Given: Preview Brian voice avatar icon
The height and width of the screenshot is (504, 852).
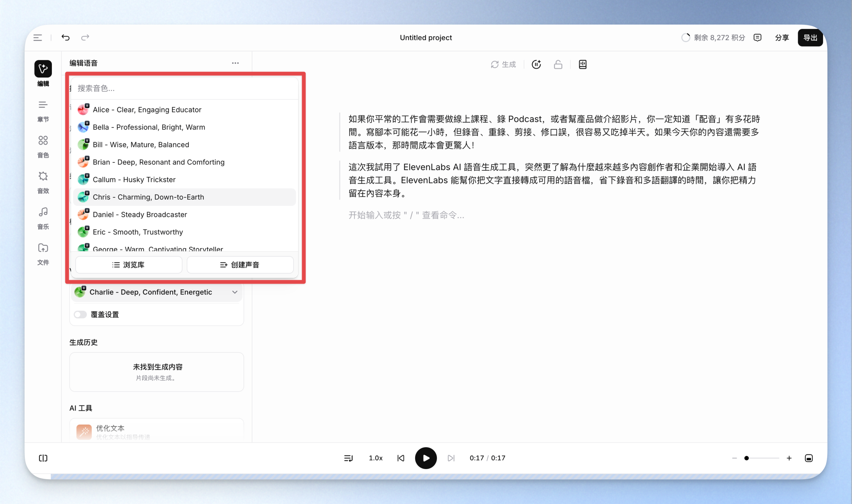Looking at the screenshot, I should 83,162.
